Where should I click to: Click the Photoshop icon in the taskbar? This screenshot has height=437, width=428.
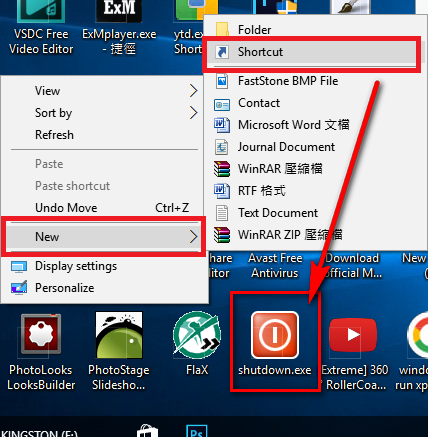197,431
